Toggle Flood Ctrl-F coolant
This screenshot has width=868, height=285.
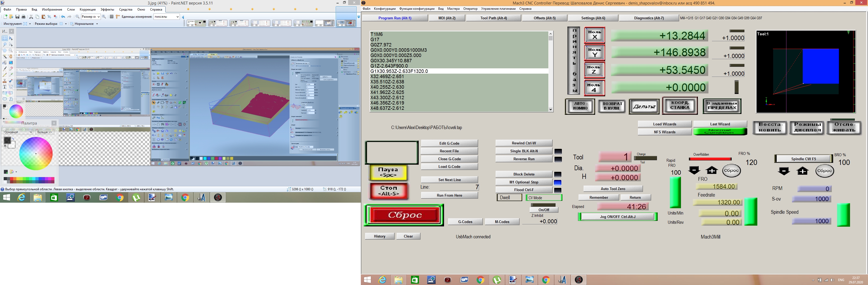524,190
